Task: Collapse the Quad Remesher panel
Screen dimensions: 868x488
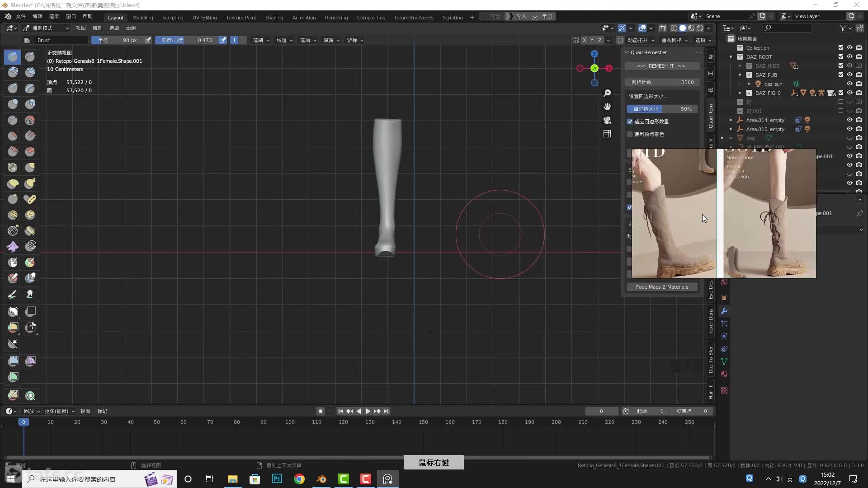Action: [x=627, y=52]
